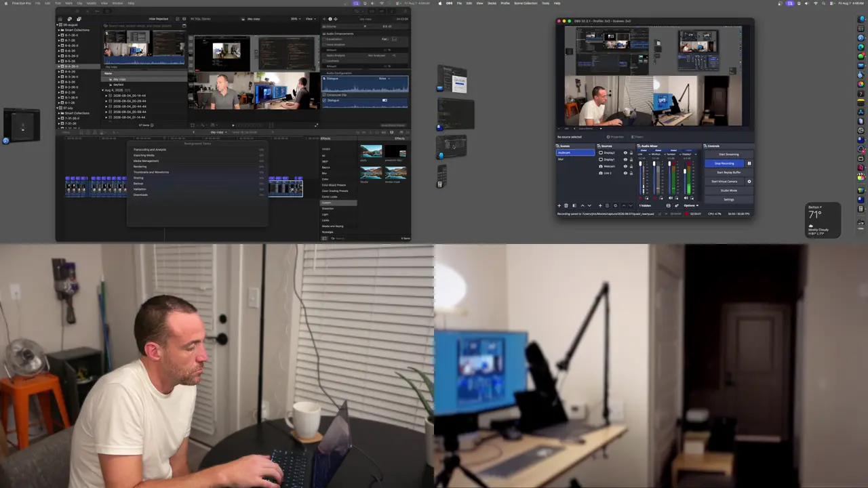Move the scene up with the Scenes up arrow
This screenshot has width=868, height=488.
point(582,205)
